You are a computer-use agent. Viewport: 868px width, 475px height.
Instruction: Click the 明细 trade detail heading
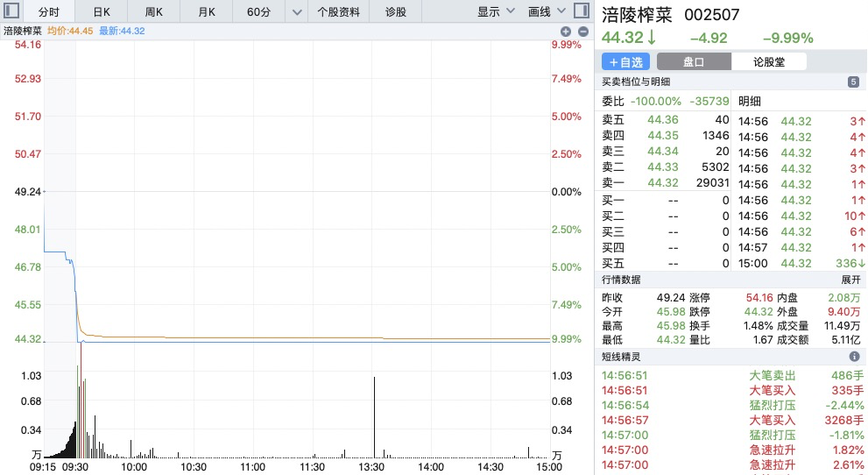750,102
